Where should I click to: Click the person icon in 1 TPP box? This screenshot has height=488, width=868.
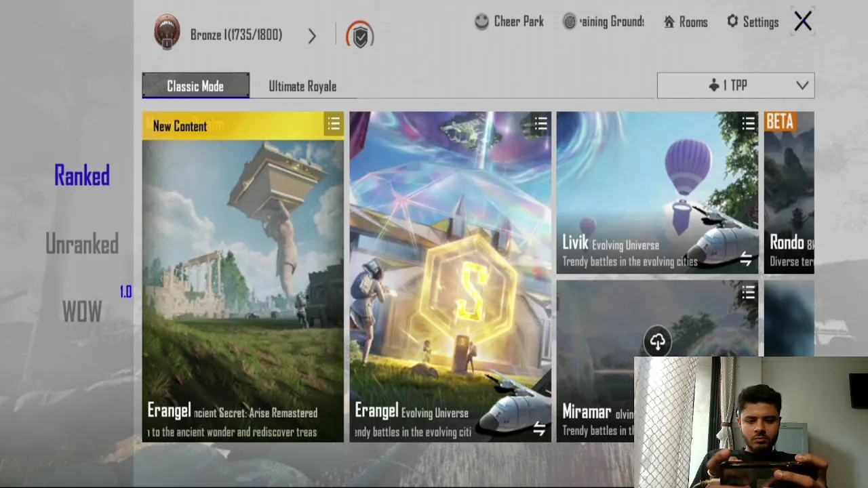coord(713,85)
